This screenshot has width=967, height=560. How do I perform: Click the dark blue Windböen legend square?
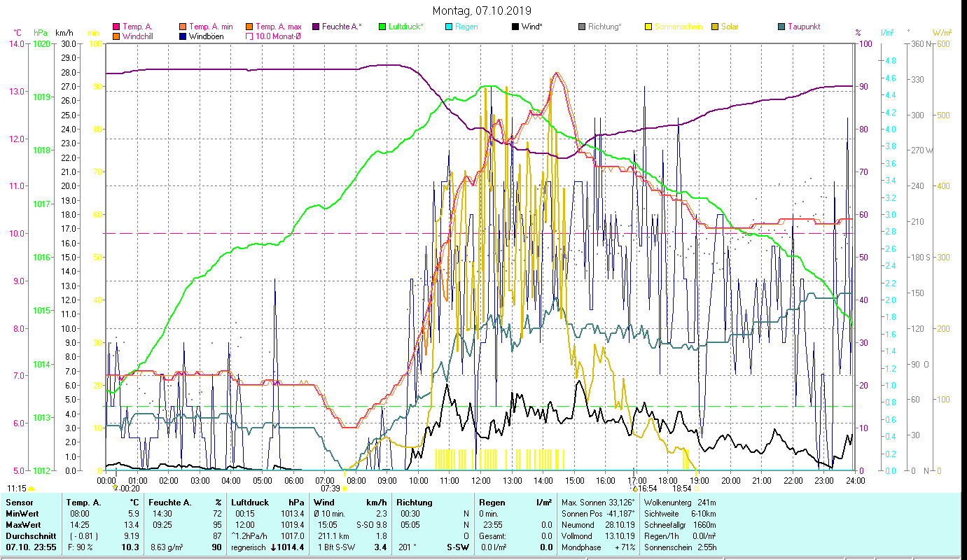coord(183,36)
